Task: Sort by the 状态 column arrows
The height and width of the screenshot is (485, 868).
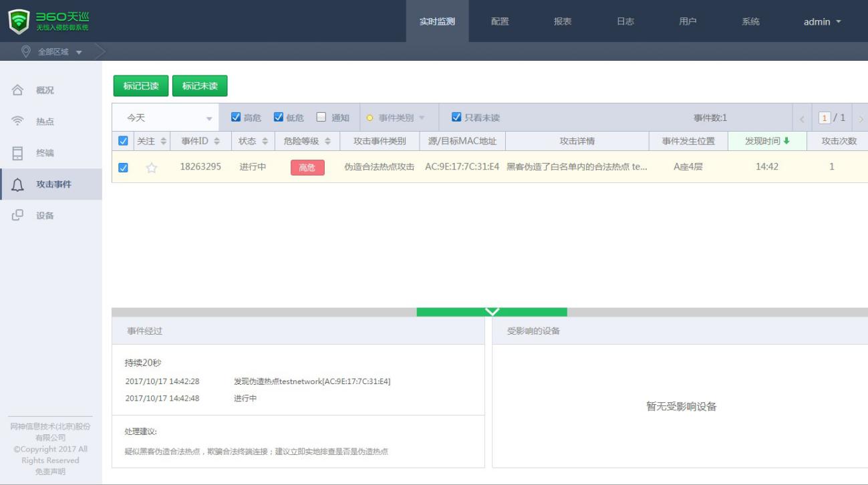Action: pyautogui.click(x=265, y=141)
